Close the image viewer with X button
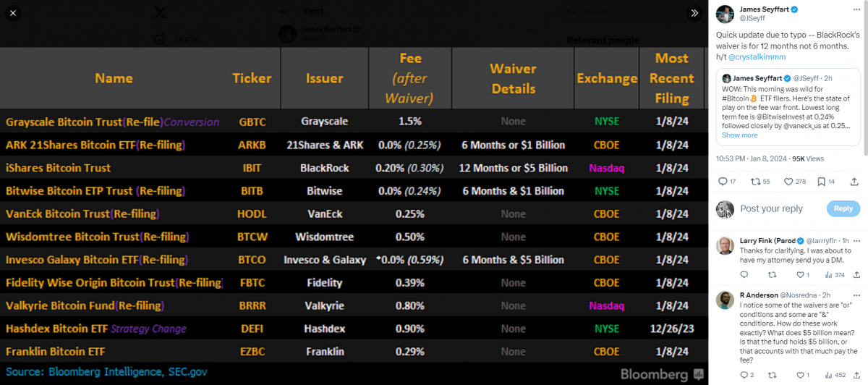Viewport: 868px width, 385px height. click(x=14, y=13)
